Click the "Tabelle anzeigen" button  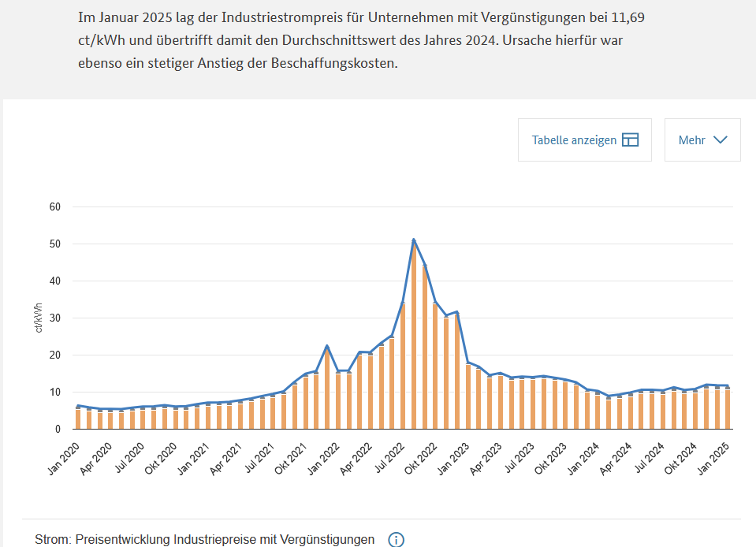click(x=584, y=140)
